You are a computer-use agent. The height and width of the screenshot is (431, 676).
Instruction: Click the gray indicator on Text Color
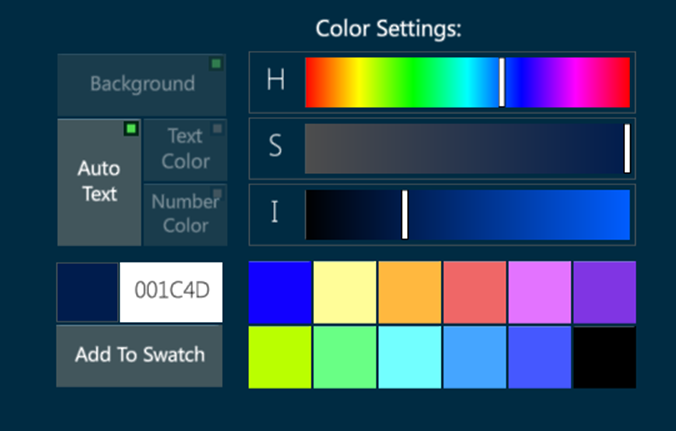217,128
